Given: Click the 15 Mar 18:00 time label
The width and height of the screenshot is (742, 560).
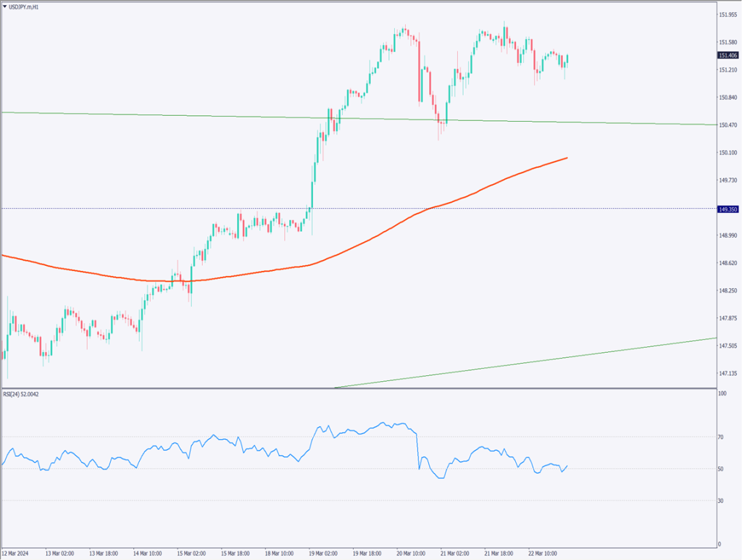Looking at the screenshot, I should [x=236, y=552].
